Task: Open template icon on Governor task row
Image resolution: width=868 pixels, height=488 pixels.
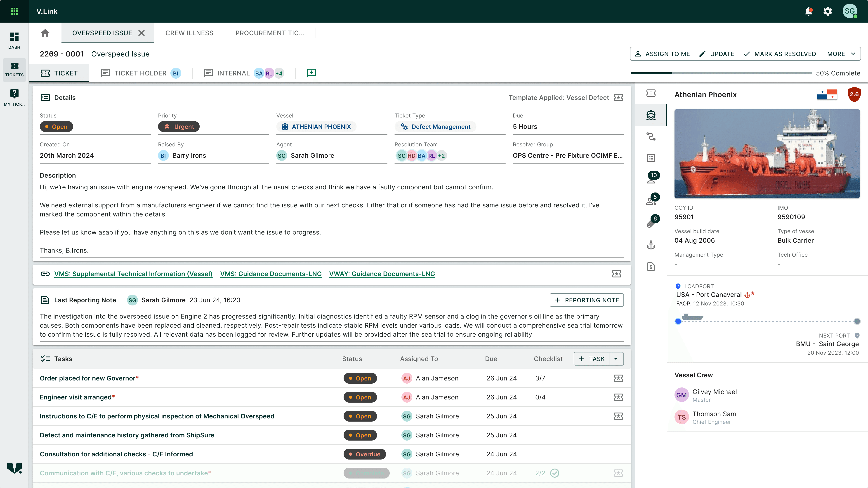Action: pyautogui.click(x=618, y=378)
